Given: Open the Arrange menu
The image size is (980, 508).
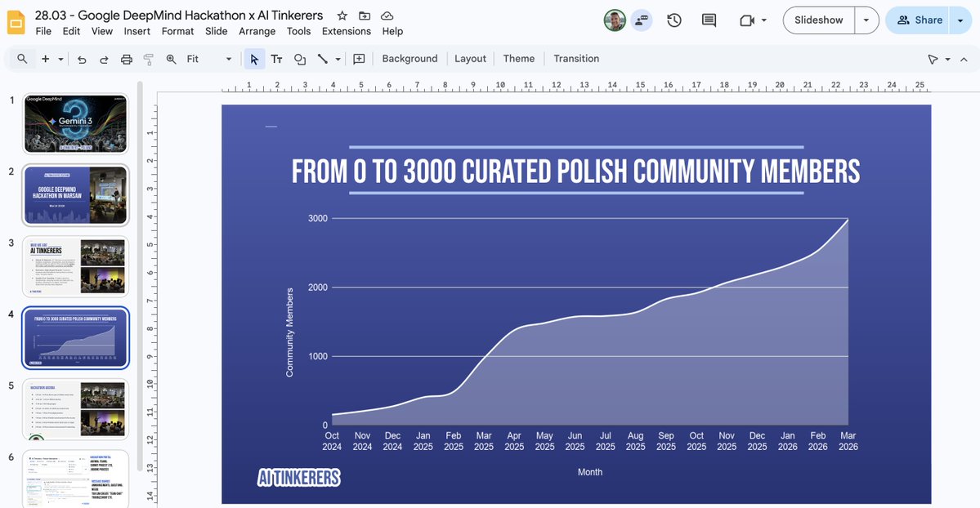Looking at the screenshot, I should click(x=257, y=31).
